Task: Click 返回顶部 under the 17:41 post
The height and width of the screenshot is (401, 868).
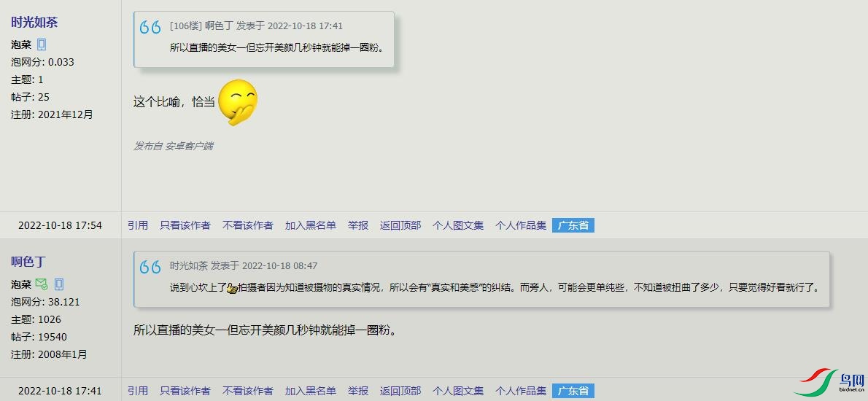Action: (400, 391)
